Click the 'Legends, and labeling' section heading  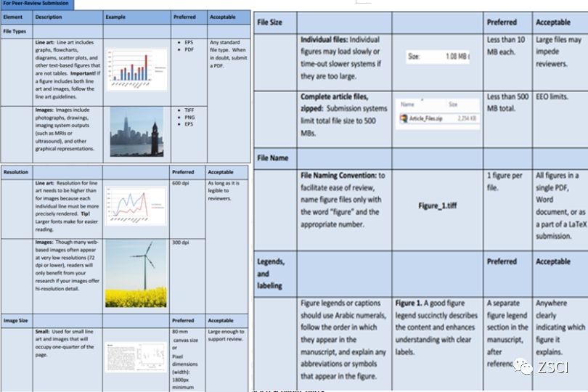[x=270, y=274]
